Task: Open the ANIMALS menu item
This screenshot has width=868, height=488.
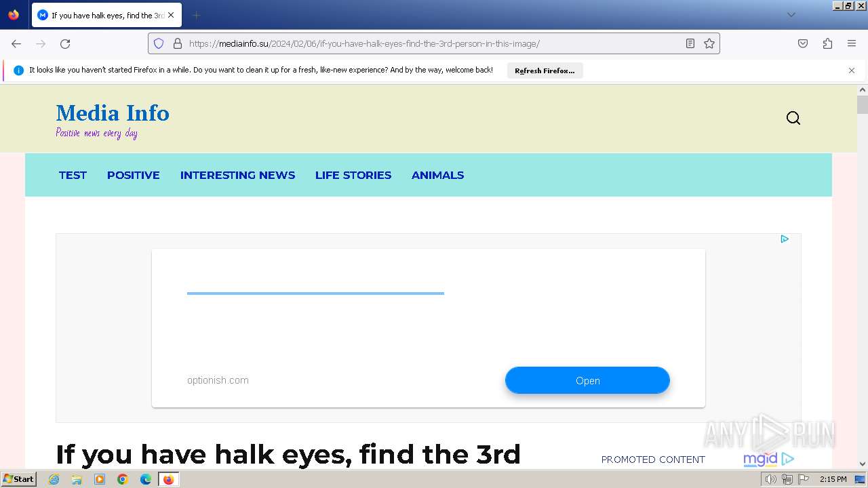Action: coord(437,175)
